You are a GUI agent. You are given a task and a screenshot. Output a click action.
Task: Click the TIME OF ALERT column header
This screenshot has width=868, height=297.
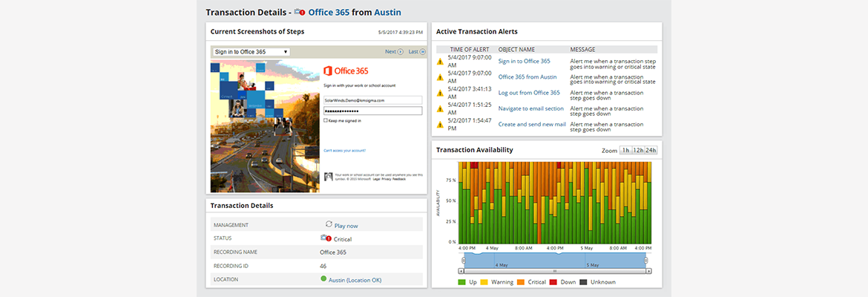[x=470, y=49]
